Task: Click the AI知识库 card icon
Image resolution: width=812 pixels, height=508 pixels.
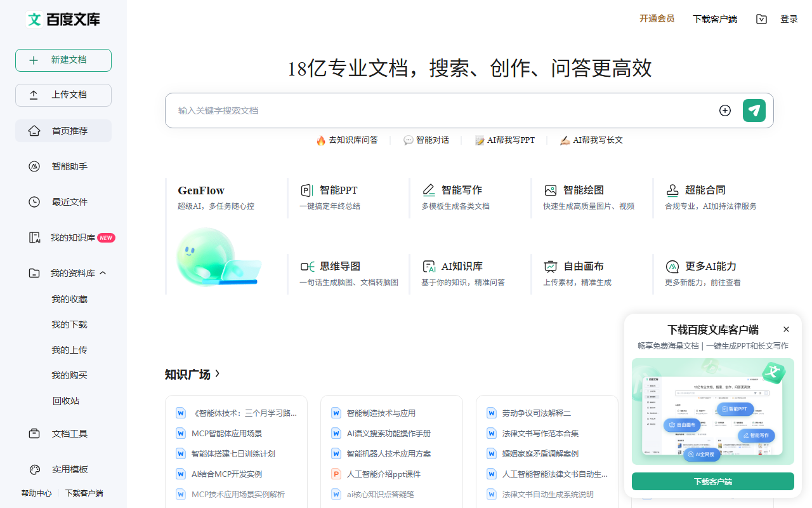Action: pyautogui.click(x=429, y=267)
